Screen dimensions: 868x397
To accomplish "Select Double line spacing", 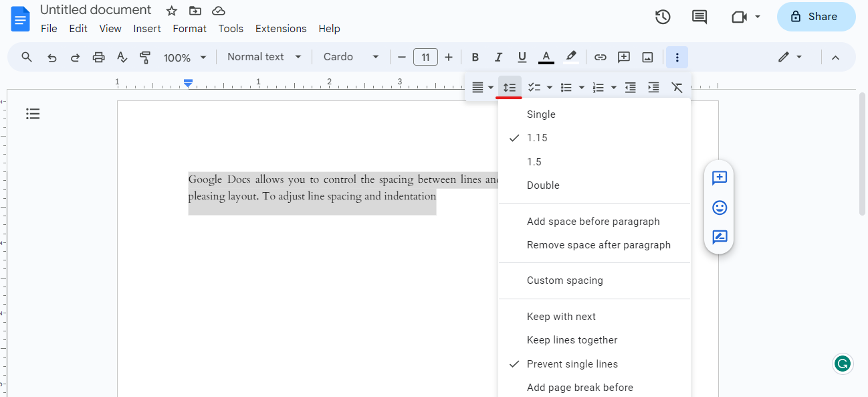I will [x=543, y=185].
